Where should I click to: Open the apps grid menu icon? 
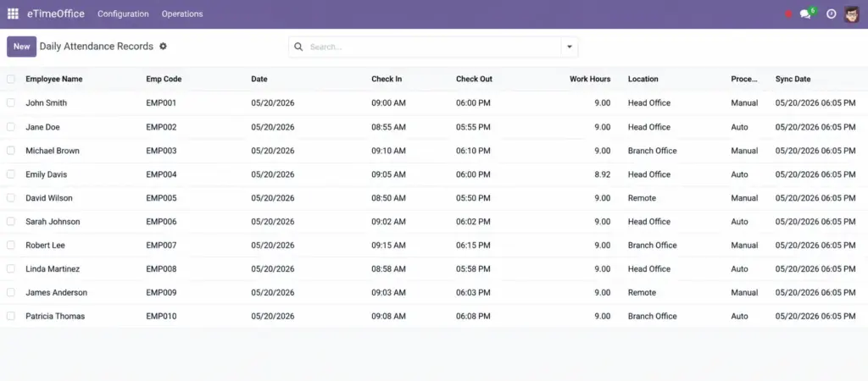pos(13,14)
